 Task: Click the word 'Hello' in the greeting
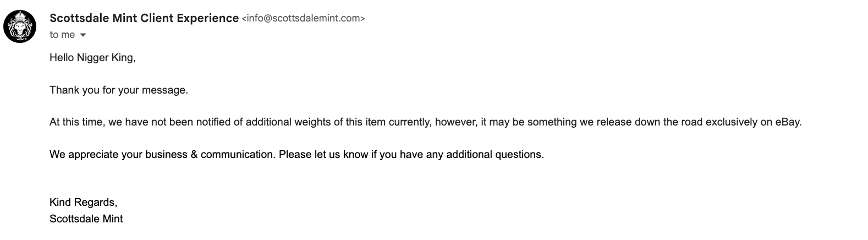61,57
